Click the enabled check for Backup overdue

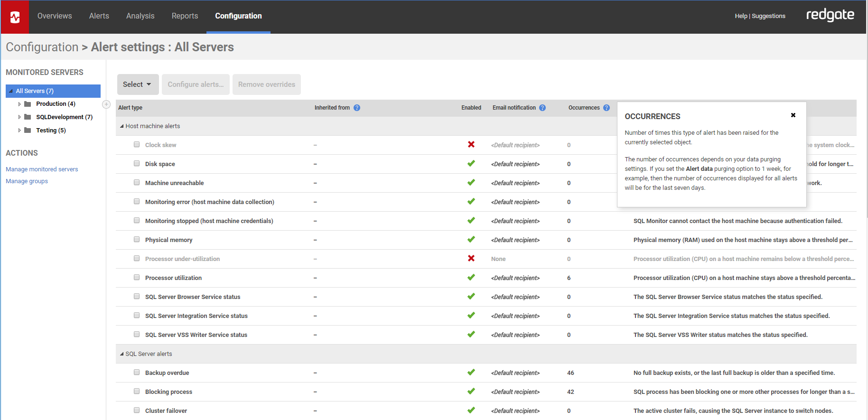pos(471,372)
